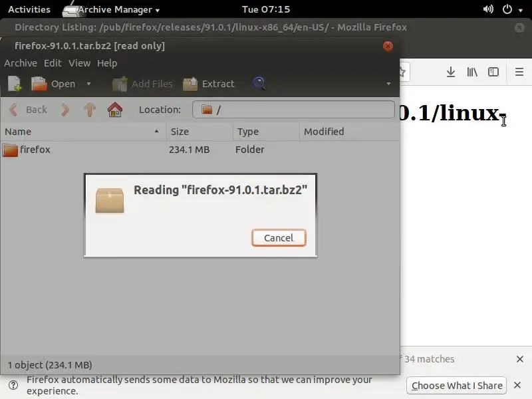Open the Edit menu
This screenshot has height=399, width=532.
click(x=53, y=63)
